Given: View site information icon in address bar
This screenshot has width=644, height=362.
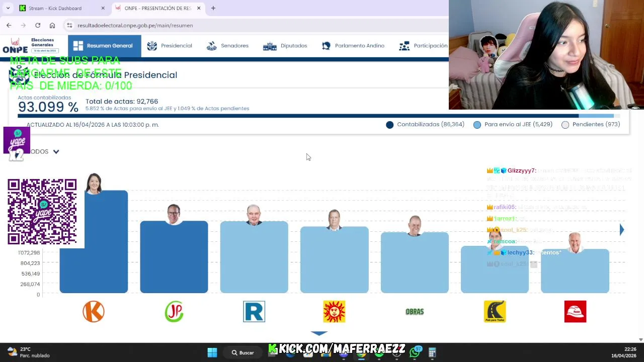Looking at the screenshot, I should click(x=69, y=25).
